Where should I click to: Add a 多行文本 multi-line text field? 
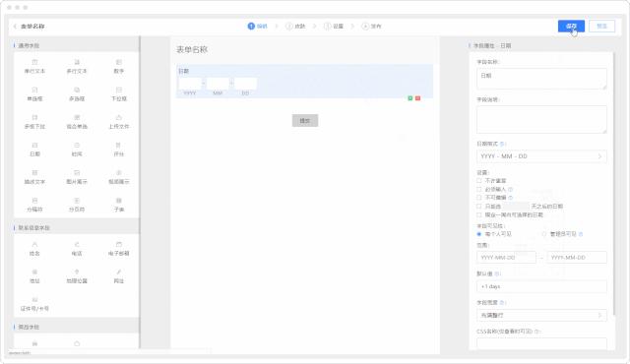click(x=77, y=67)
